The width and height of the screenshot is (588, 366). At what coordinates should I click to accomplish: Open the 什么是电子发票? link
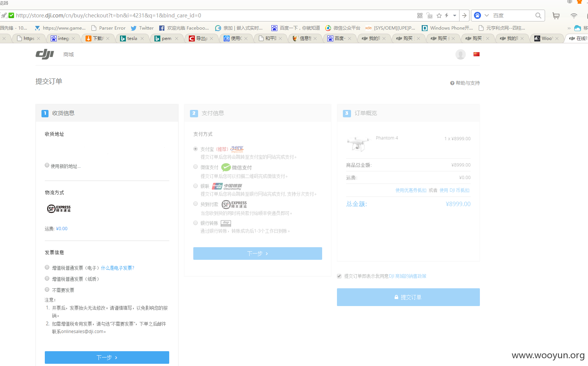118,268
